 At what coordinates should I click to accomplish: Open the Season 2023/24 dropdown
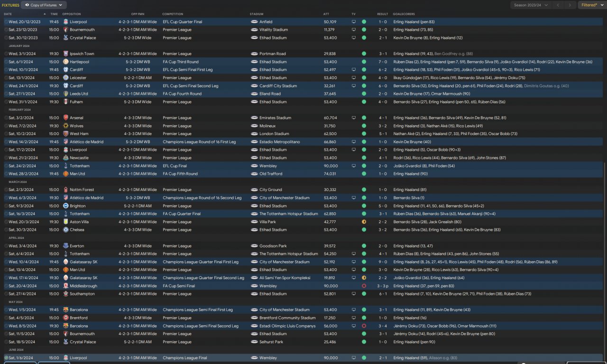531,5
